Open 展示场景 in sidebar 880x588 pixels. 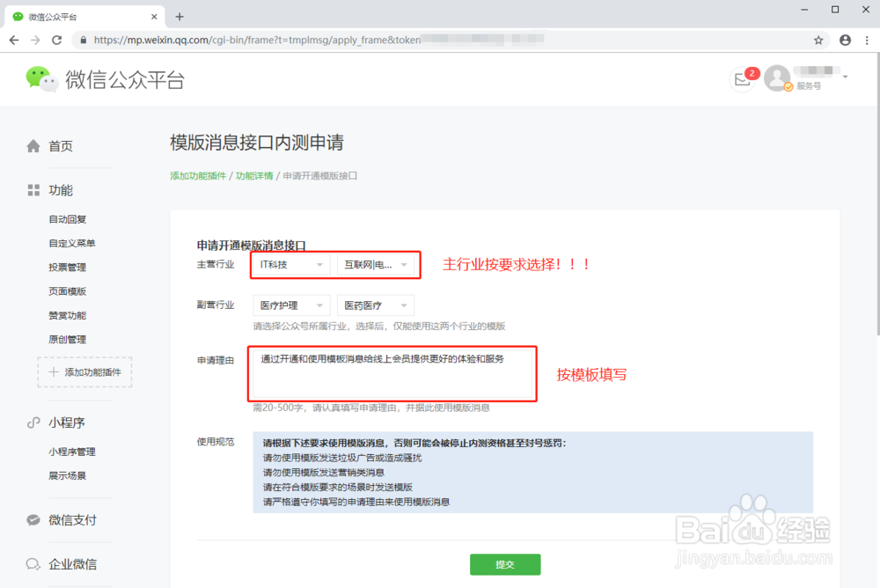tap(68, 475)
